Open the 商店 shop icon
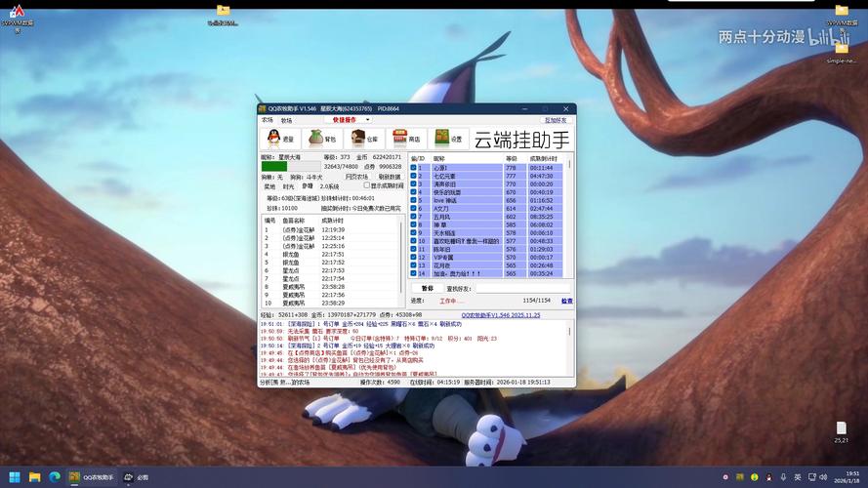This screenshot has height=488, width=868. (406, 139)
